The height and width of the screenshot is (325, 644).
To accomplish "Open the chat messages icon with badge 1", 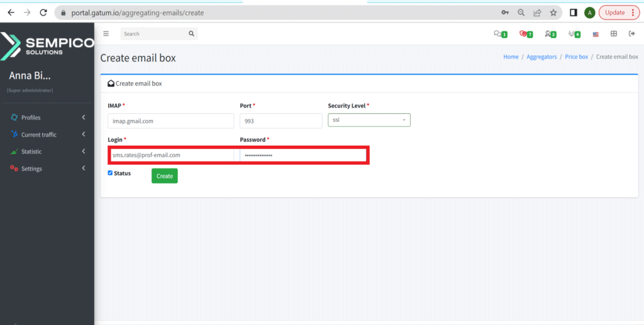I will (500, 34).
